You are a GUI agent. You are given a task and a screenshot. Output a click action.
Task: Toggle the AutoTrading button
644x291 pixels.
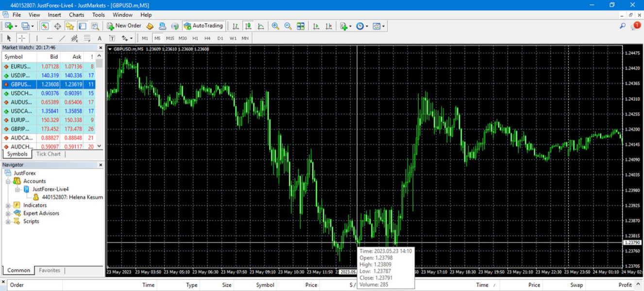203,26
